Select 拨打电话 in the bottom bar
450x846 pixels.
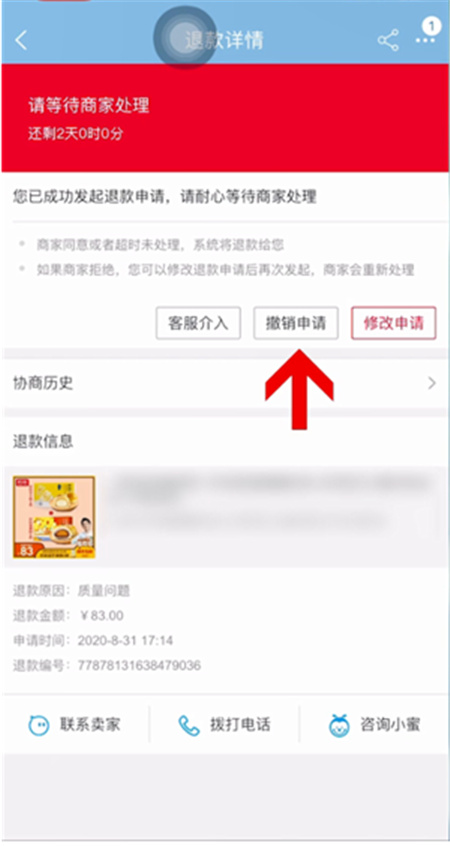[x=224, y=725]
